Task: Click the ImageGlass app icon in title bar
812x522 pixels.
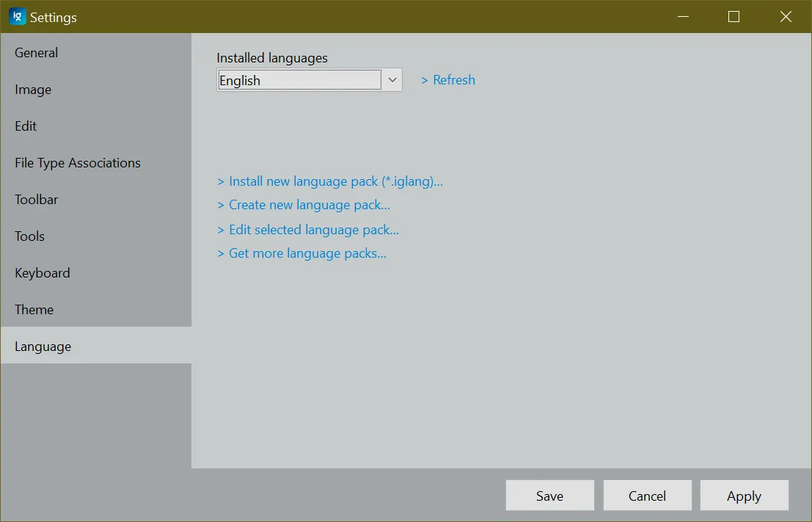Action: pos(17,17)
